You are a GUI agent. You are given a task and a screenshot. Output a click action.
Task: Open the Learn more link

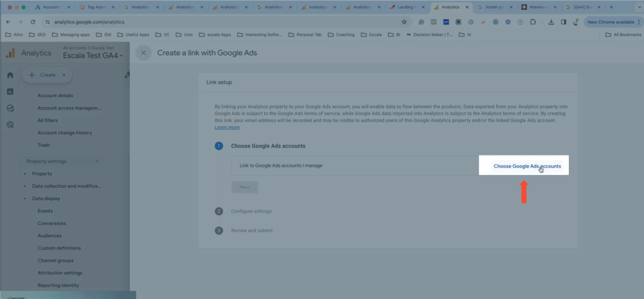(227, 127)
